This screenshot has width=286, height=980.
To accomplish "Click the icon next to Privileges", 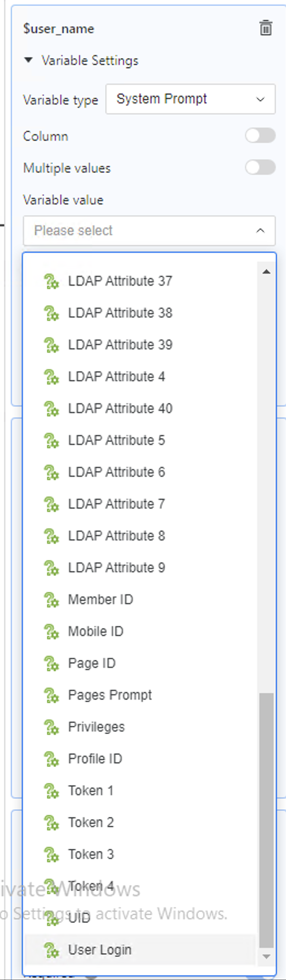I will pos(51,727).
